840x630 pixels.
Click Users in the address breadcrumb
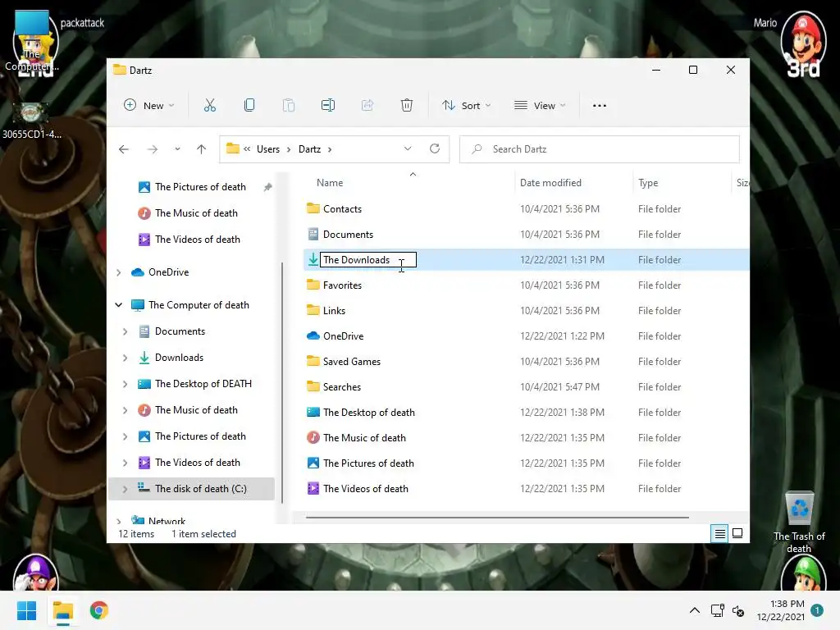[x=268, y=149]
